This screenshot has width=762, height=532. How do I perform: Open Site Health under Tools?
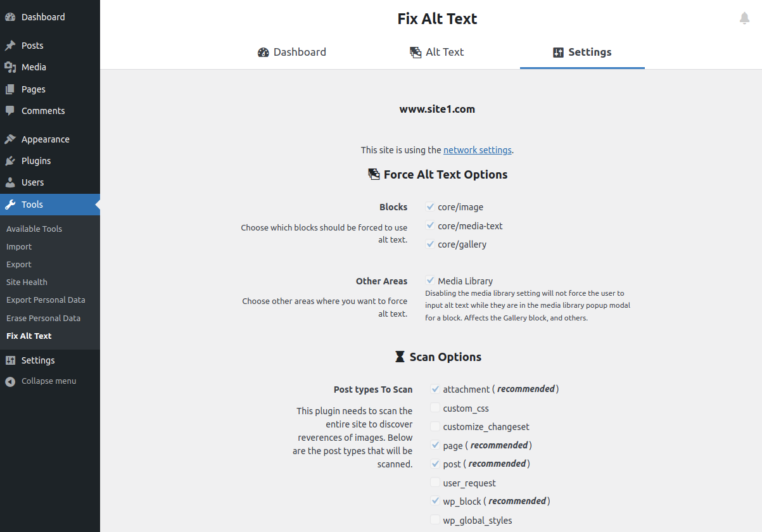27,282
